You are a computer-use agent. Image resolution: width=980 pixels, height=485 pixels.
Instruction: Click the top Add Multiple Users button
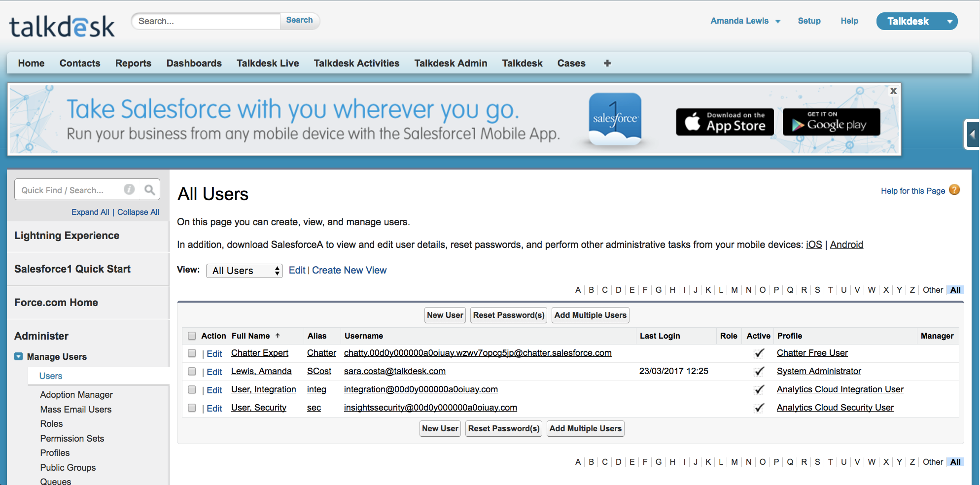(x=591, y=315)
